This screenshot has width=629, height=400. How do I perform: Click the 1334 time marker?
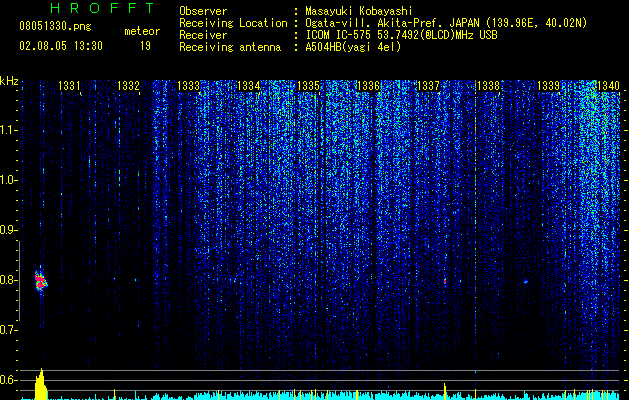pos(248,85)
